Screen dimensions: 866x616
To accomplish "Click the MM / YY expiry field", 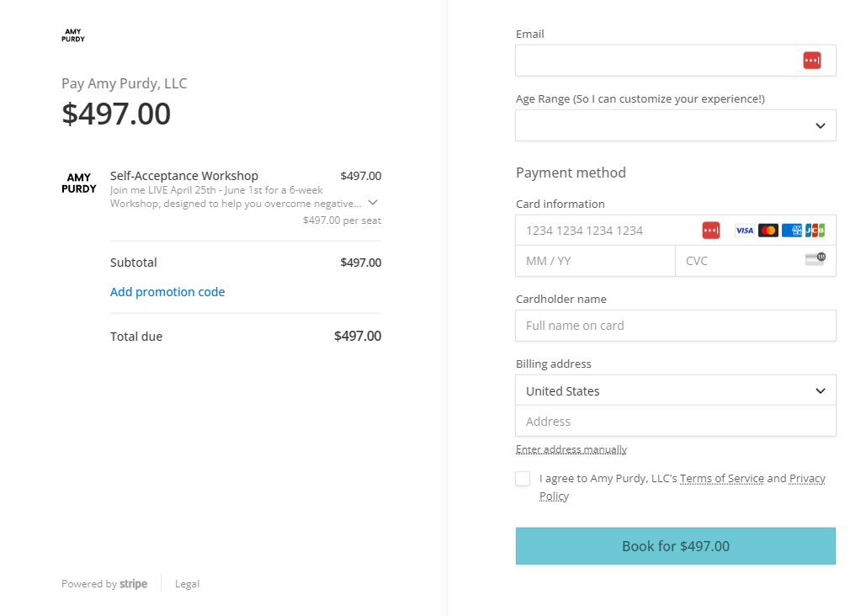I will tap(595, 261).
